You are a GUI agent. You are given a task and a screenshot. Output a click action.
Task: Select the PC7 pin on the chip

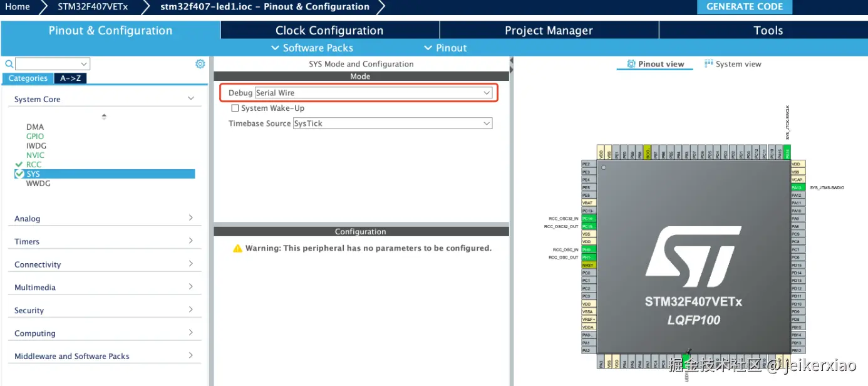point(798,249)
